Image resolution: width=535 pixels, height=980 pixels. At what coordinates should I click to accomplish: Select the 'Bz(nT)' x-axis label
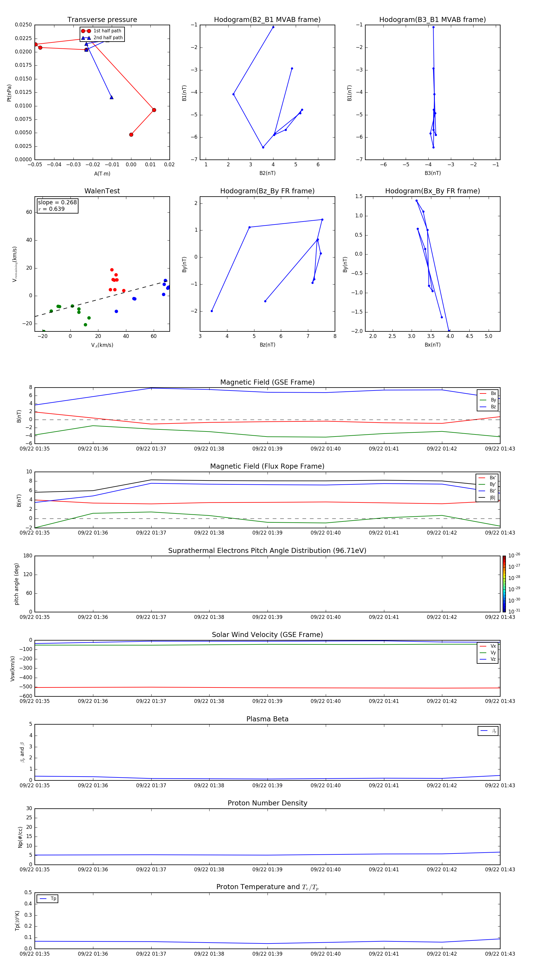click(x=267, y=345)
